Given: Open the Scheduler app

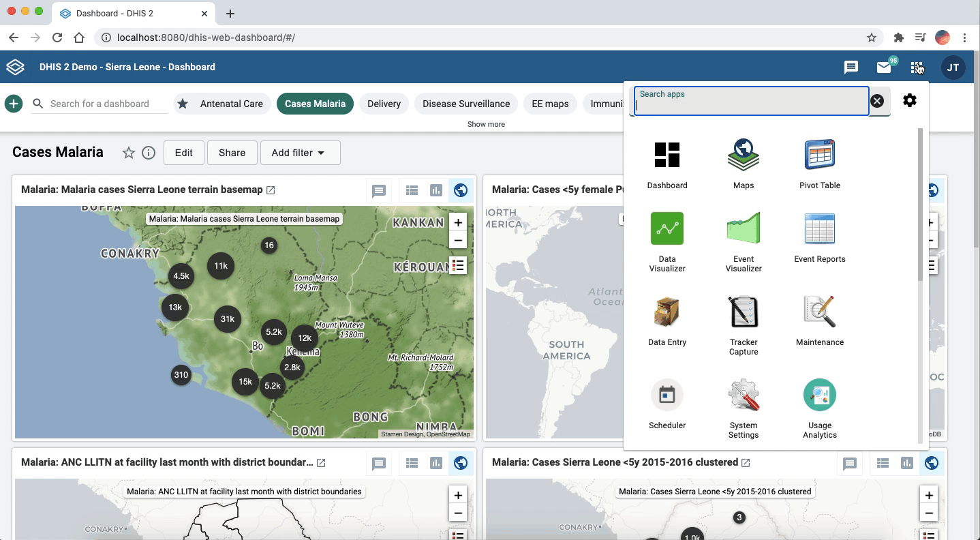Looking at the screenshot, I should pos(667,395).
